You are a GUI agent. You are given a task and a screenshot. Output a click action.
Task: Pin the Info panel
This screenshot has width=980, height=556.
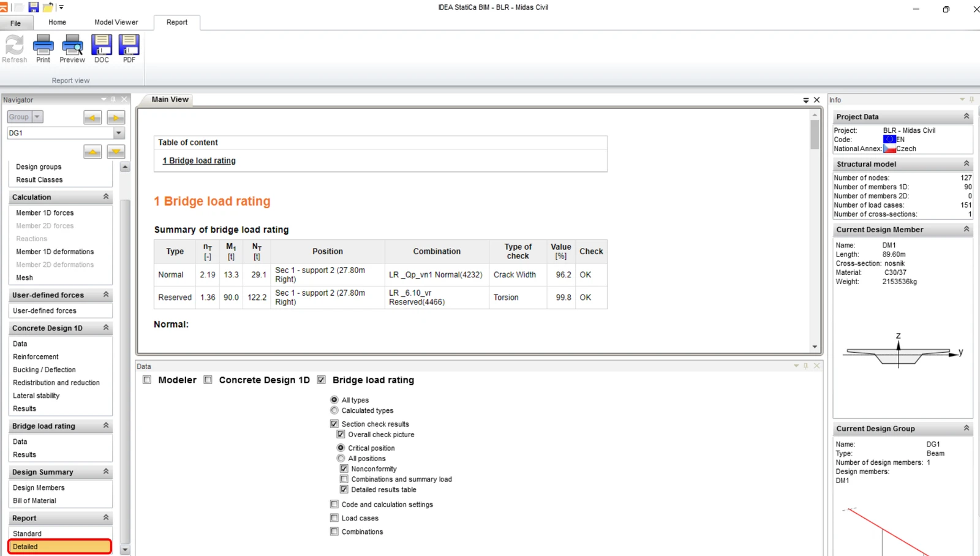pyautogui.click(x=971, y=99)
